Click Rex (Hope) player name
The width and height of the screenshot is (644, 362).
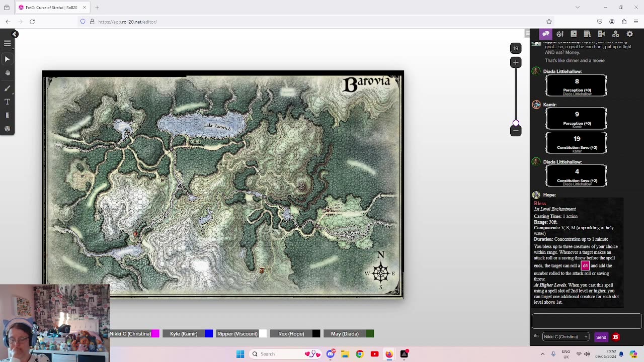tap(291, 334)
